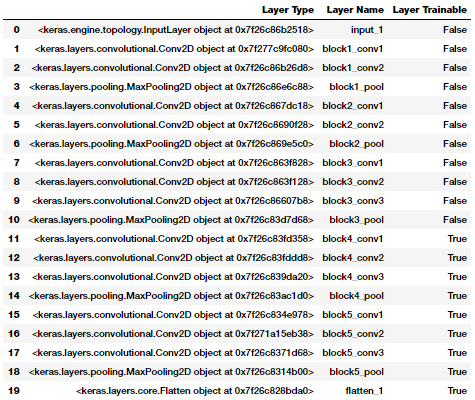This screenshot has height=400, width=475.
Task: Select Conv2D object at 0x7f26c863f128
Action: (x=174, y=182)
